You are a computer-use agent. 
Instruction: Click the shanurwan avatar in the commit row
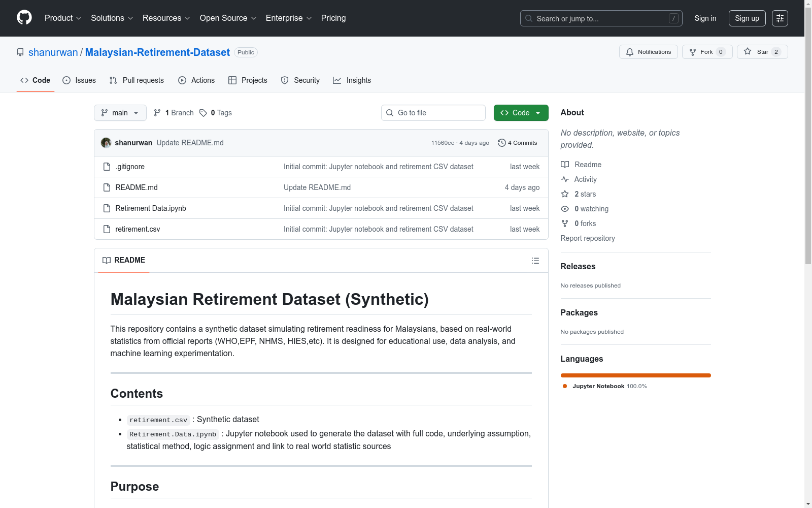click(106, 143)
